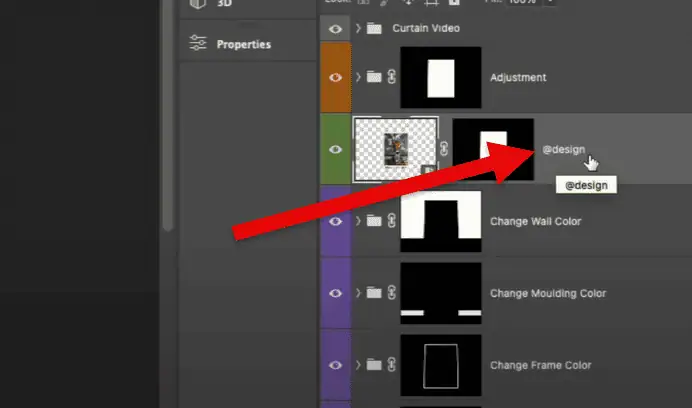Unlink mask on @design layer
The height and width of the screenshot is (408, 692).
click(444, 149)
